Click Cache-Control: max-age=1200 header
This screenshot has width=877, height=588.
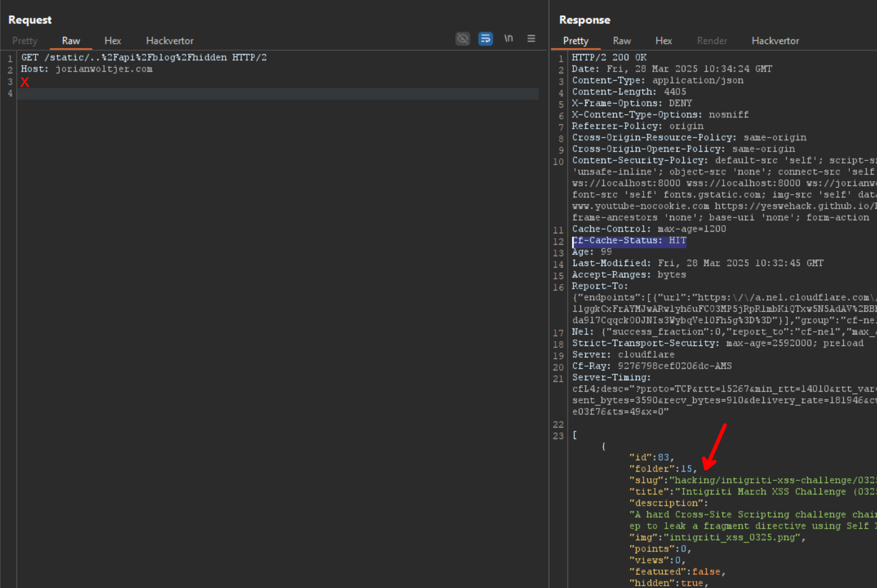click(649, 229)
